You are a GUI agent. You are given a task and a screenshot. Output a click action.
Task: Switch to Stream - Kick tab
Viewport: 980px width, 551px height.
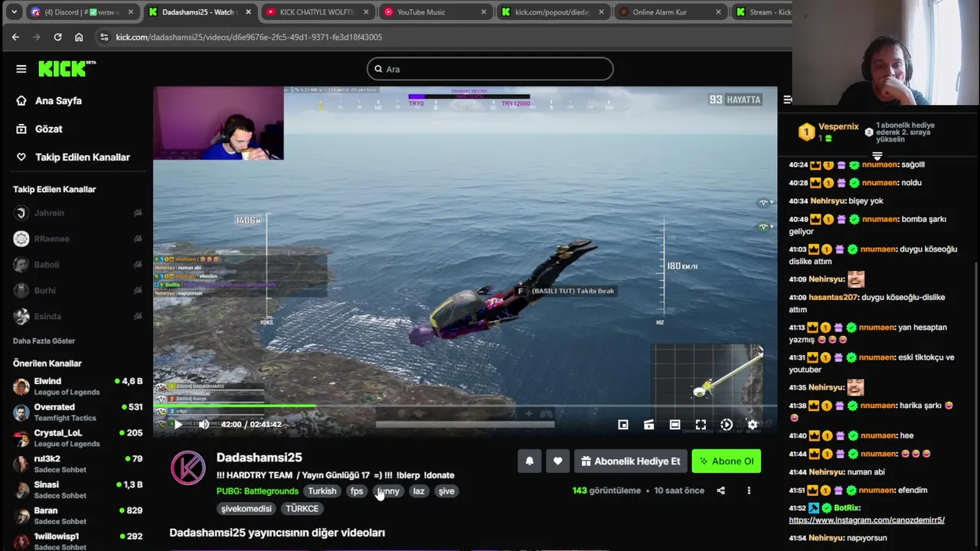(762, 12)
